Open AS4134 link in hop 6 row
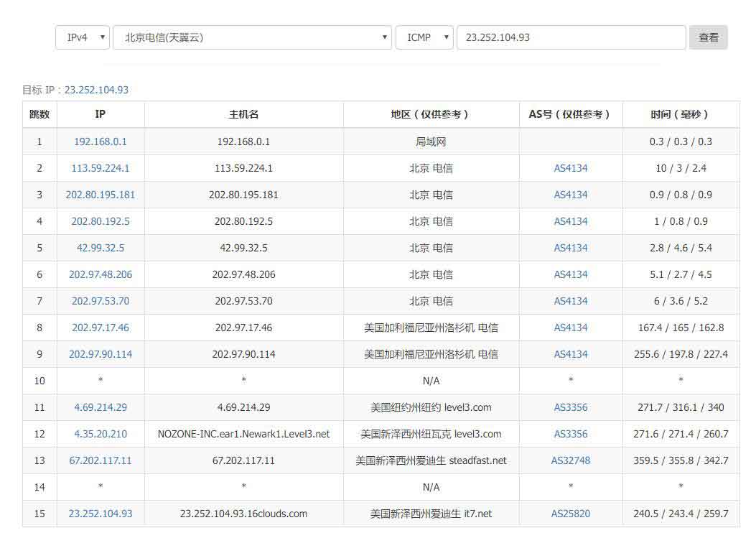Screen dimensions: 756x533 point(571,274)
